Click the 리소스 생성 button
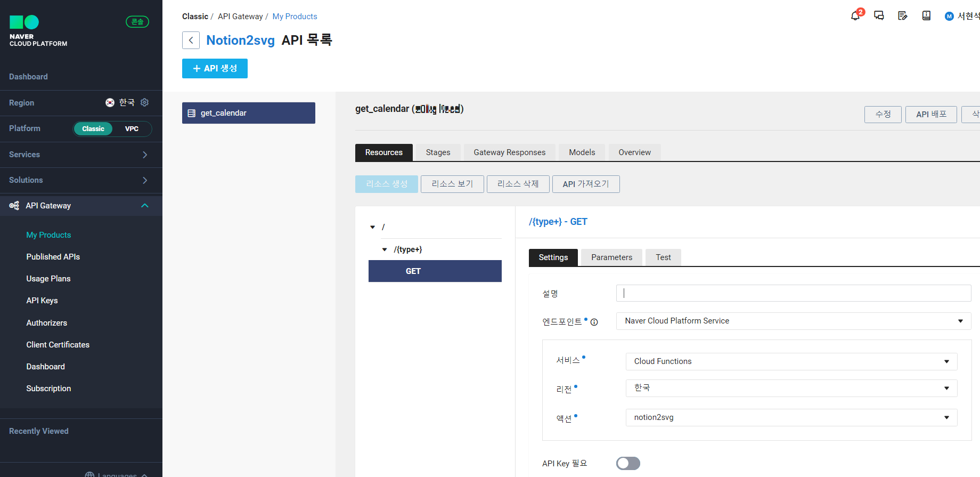 click(387, 184)
